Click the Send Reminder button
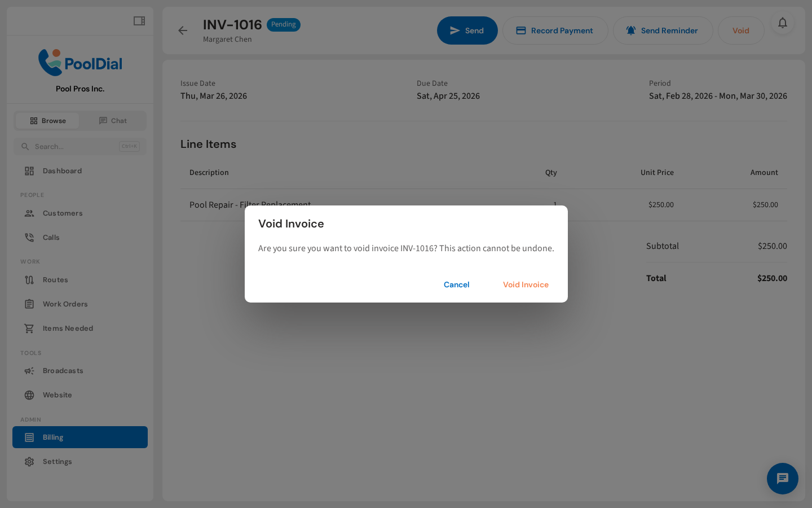The height and width of the screenshot is (508, 812). click(x=663, y=30)
